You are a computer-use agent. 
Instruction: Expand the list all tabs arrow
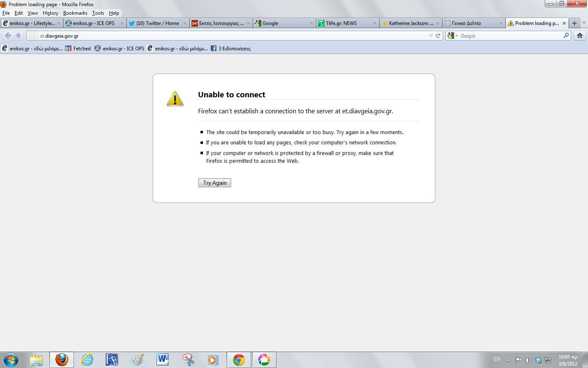(584, 23)
